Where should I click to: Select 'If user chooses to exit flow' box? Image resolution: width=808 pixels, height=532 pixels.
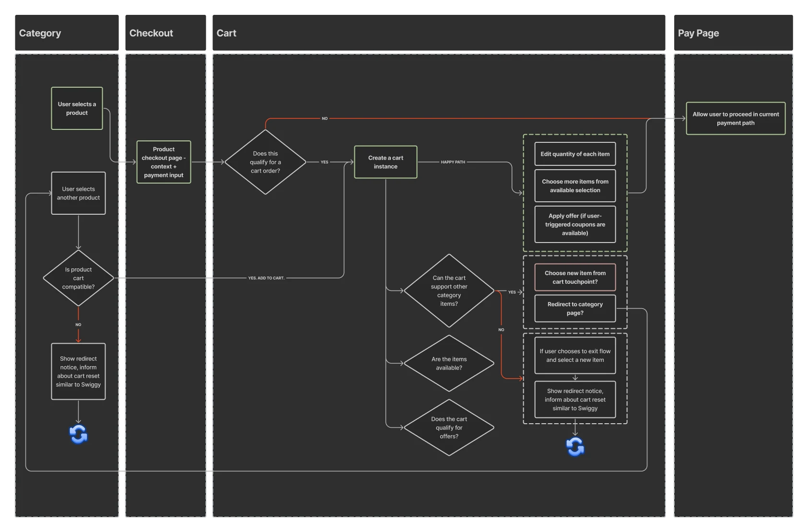point(575,355)
